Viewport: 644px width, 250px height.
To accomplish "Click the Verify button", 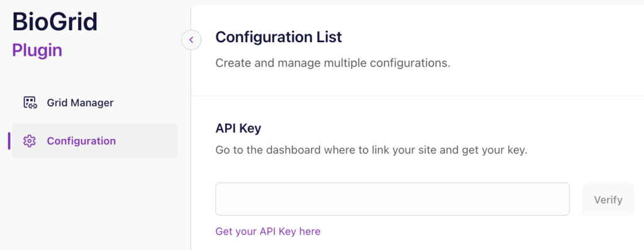I will (x=608, y=200).
